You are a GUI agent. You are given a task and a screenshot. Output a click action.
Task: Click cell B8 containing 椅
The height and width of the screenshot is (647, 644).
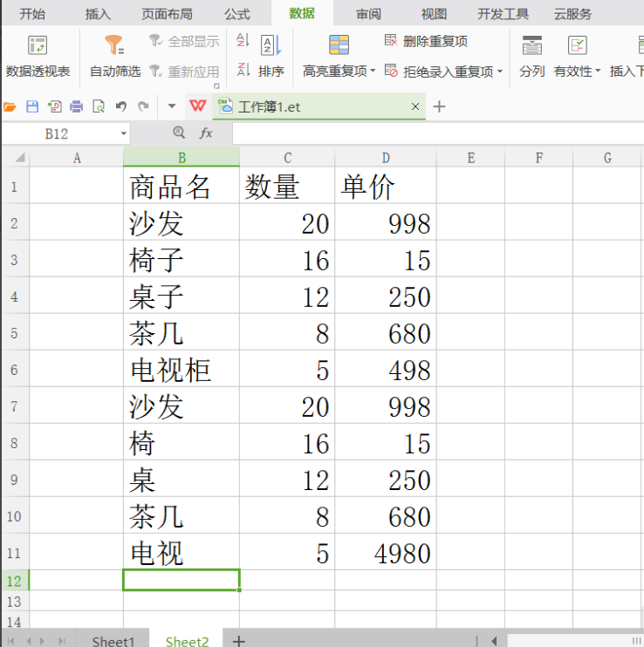(x=182, y=442)
